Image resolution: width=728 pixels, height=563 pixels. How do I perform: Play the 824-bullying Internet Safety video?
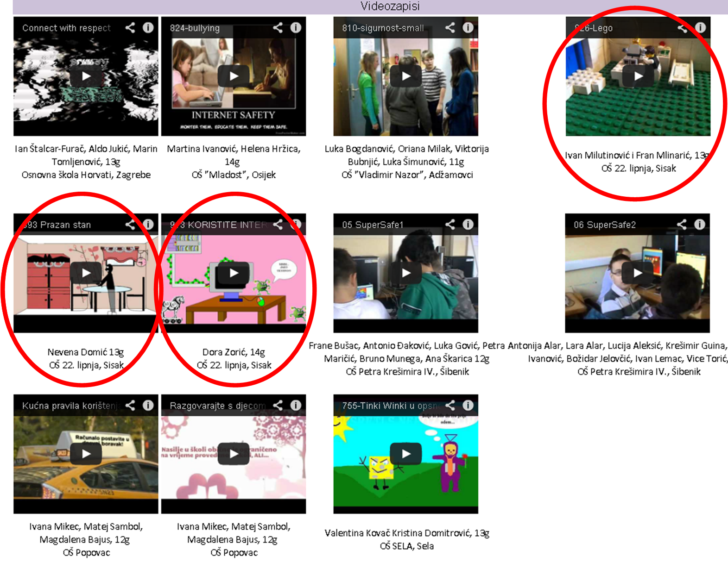point(234,76)
